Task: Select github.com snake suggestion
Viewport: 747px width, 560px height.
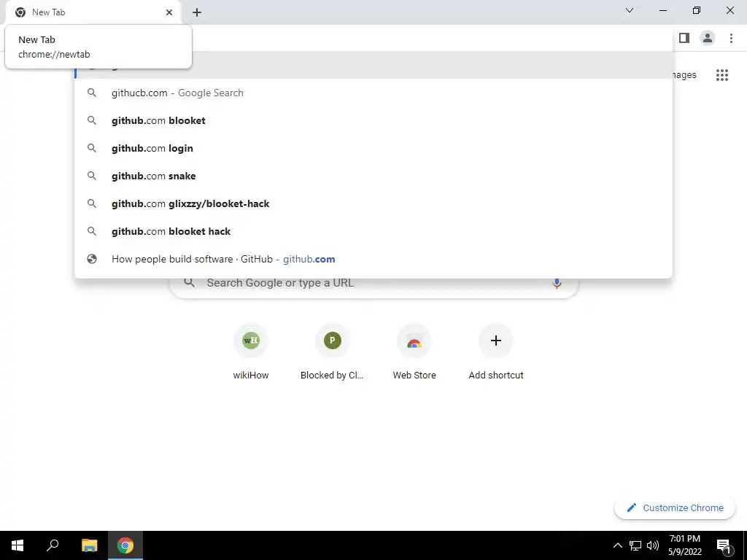Action: click(373, 176)
